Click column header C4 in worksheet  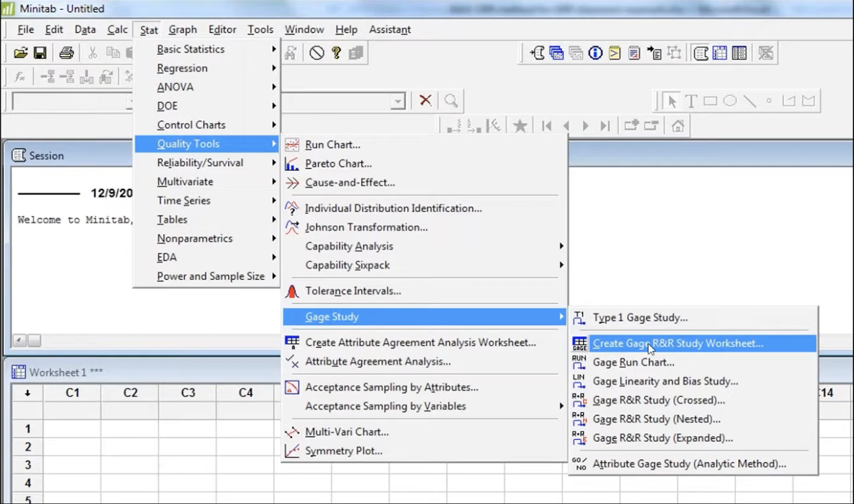[245, 393]
